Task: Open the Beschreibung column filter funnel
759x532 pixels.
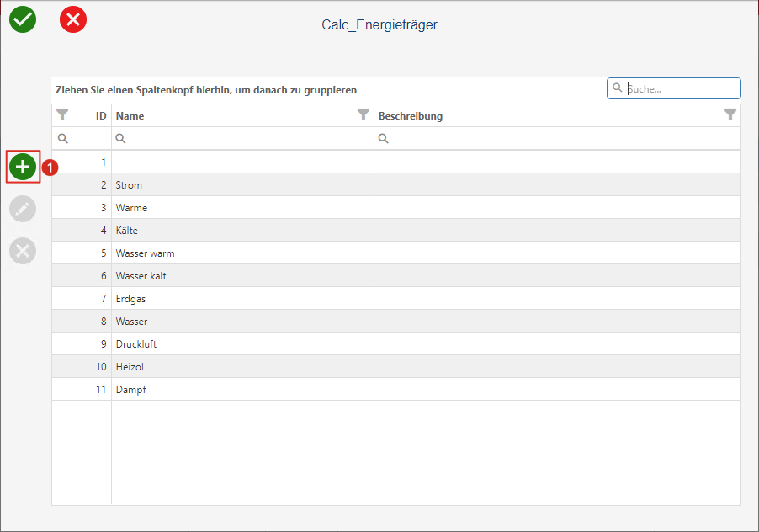Action: 730,114
